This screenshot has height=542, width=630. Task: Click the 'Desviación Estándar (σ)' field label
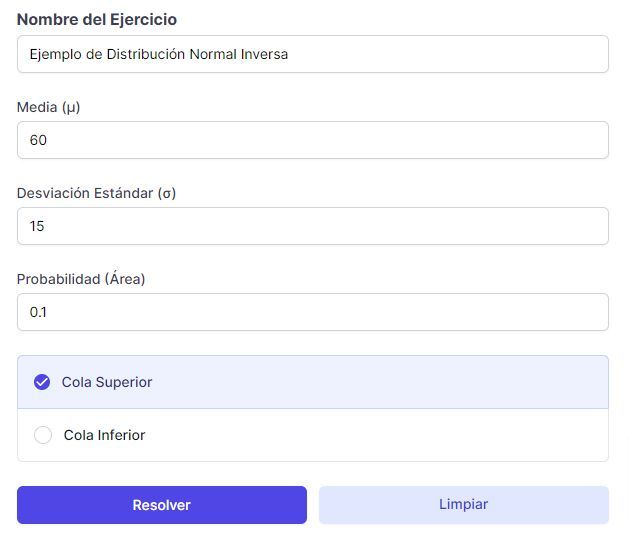click(x=96, y=193)
